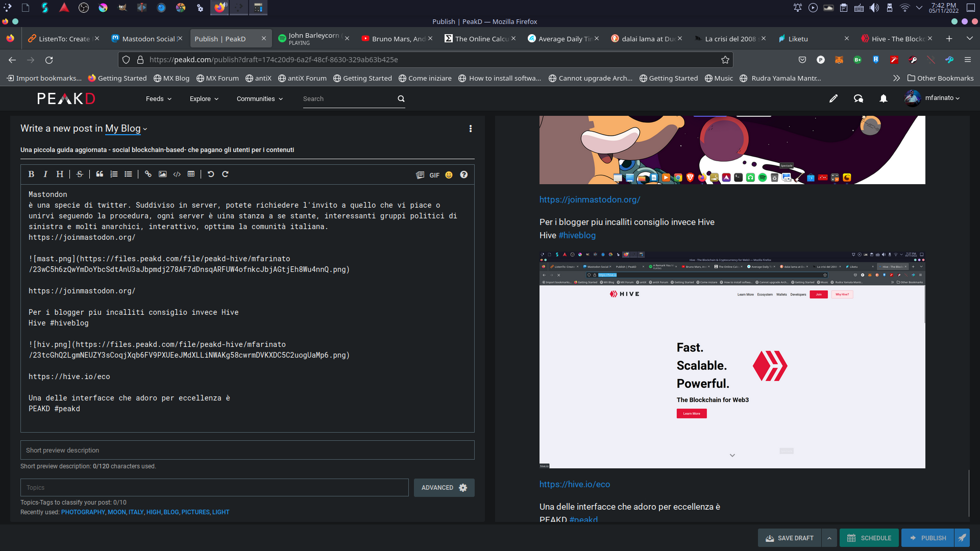Redo last edit in editor
This screenshot has width=980, height=551.
pos(225,174)
